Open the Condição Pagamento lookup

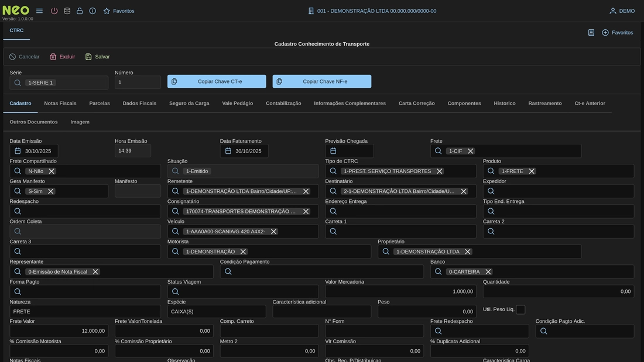pyautogui.click(x=321, y=272)
